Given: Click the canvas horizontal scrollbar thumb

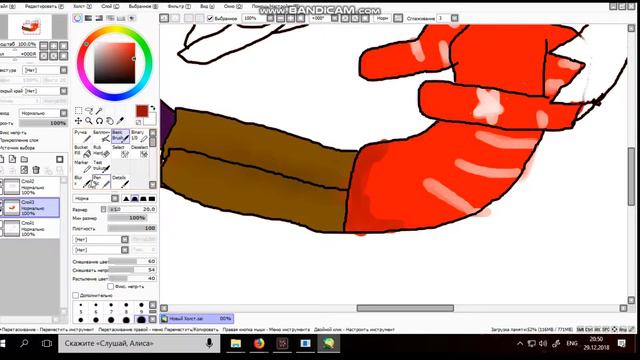Looking at the screenshot, I should [x=405, y=308].
